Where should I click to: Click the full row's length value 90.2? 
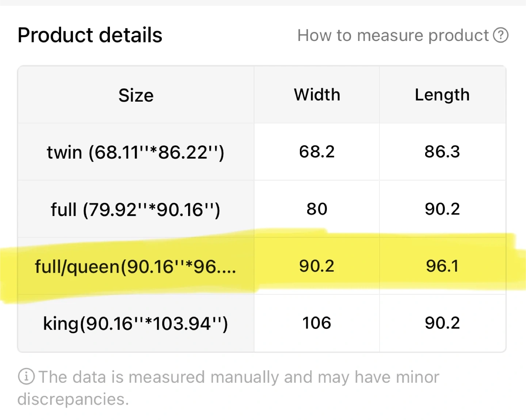point(442,209)
